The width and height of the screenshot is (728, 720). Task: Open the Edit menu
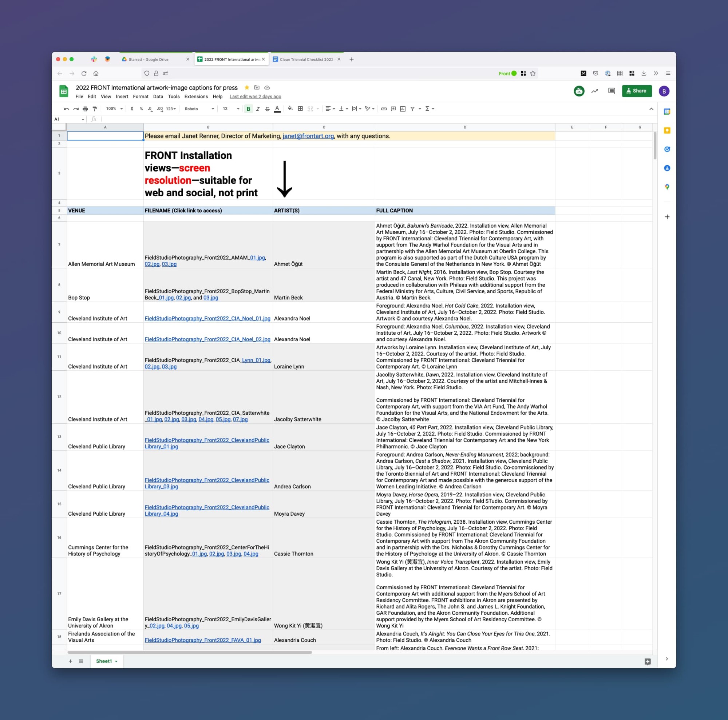pos(92,97)
